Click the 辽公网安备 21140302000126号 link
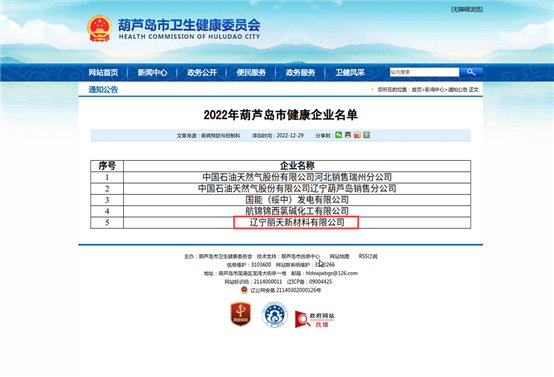554x377 pixels. (x=285, y=290)
